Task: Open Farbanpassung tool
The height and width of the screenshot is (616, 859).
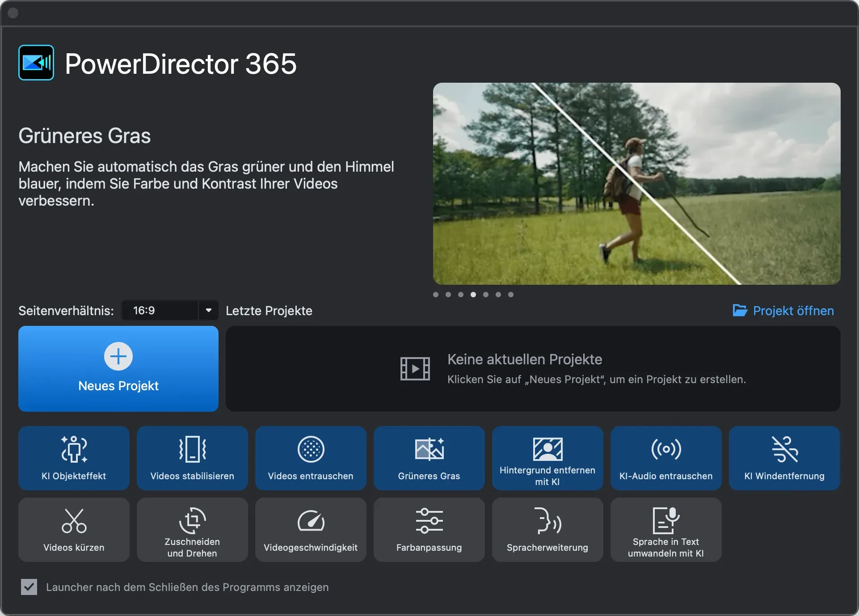Action: pyautogui.click(x=429, y=530)
